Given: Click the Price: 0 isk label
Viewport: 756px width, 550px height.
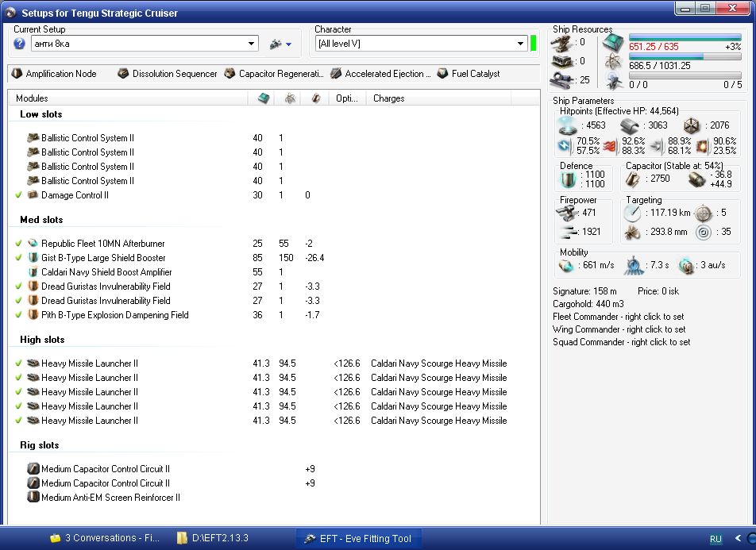Looking at the screenshot, I should [x=658, y=291].
